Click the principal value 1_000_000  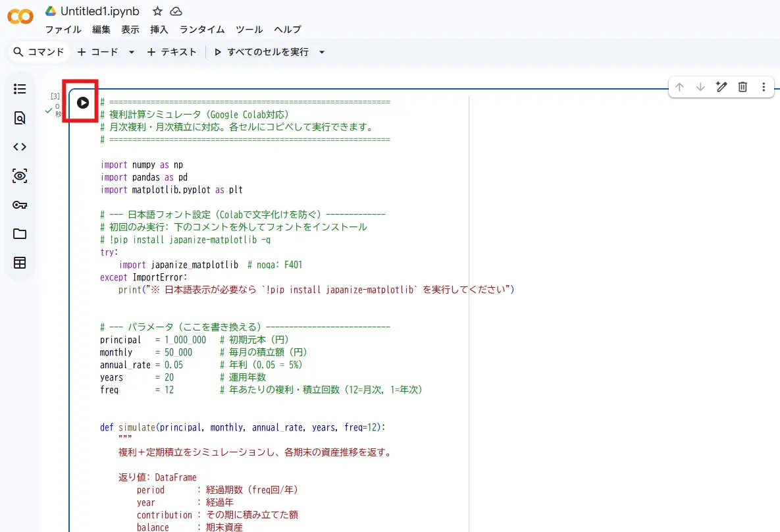185,340
